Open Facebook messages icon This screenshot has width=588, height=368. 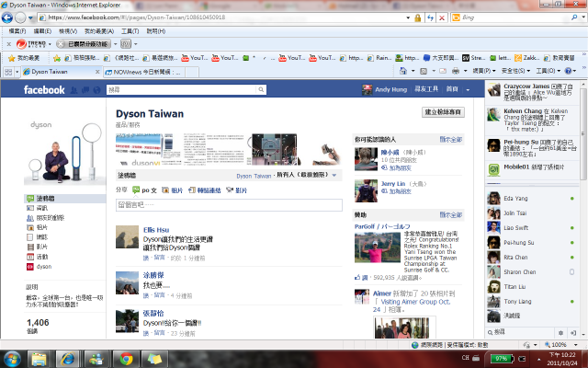coord(85,90)
